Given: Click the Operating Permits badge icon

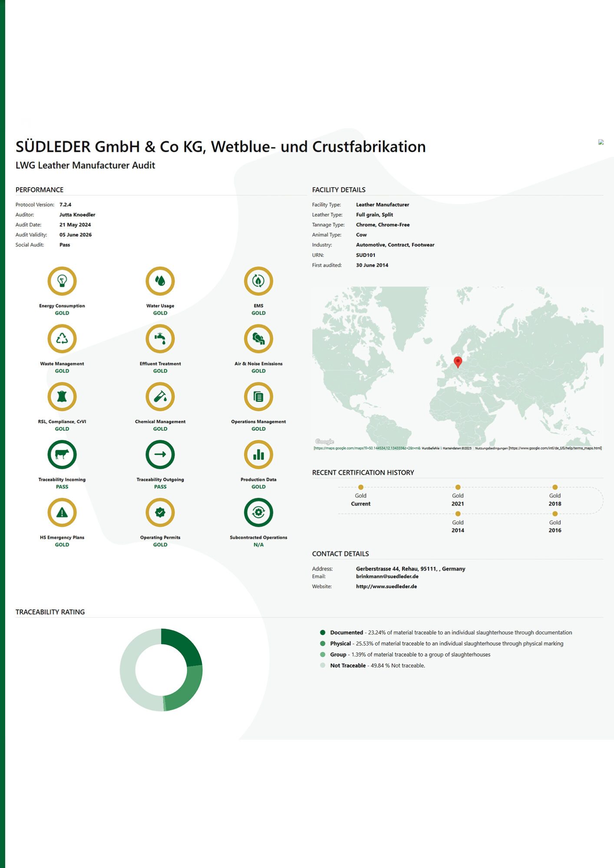Looking at the screenshot, I should click(x=160, y=513).
